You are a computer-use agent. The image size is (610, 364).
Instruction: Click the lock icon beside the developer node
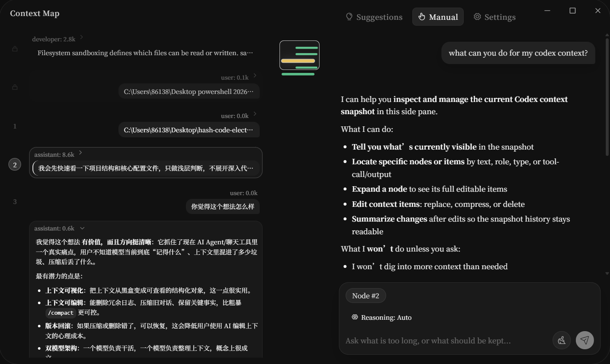point(15,49)
